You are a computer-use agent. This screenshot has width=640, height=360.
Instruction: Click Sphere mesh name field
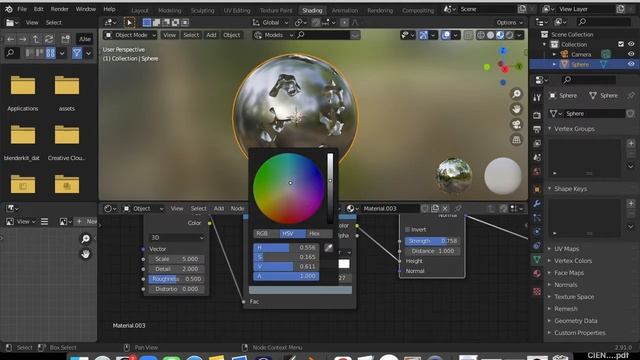pos(594,114)
